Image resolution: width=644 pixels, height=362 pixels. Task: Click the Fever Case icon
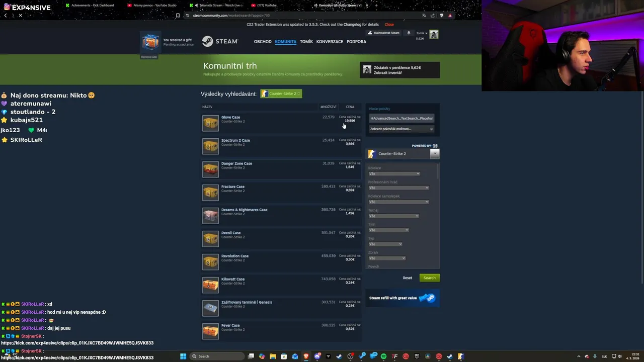[210, 331]
